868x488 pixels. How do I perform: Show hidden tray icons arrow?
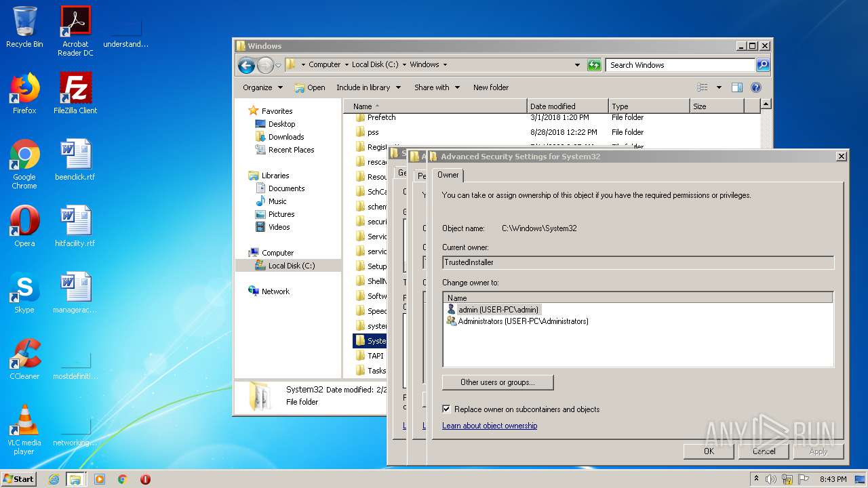756,479
